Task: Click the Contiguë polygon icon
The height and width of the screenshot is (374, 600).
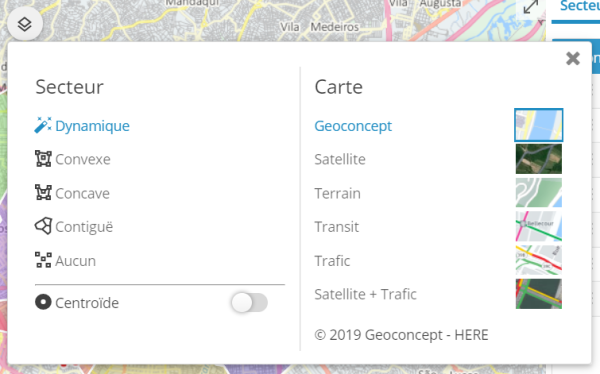Action: click(43, 226)
